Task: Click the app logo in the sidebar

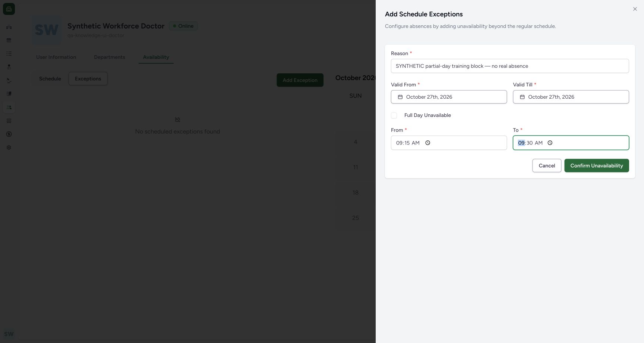Action: click(9, 9)
